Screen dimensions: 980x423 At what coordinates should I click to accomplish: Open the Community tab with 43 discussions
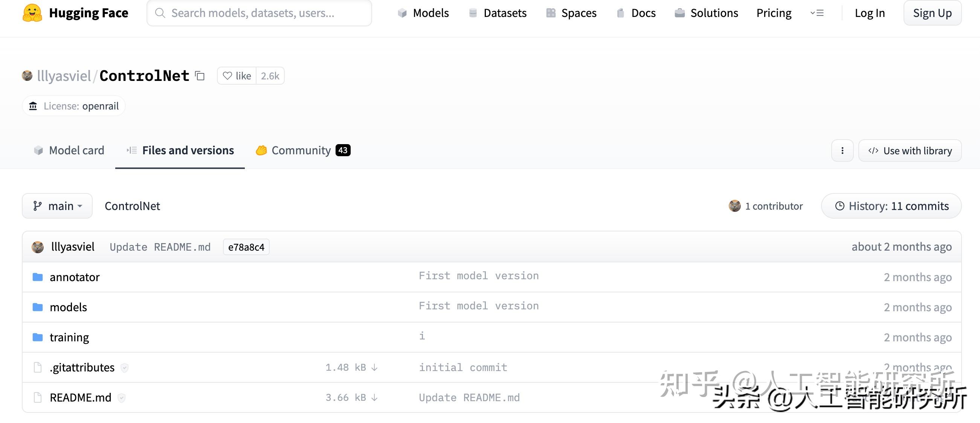(302, 151)
